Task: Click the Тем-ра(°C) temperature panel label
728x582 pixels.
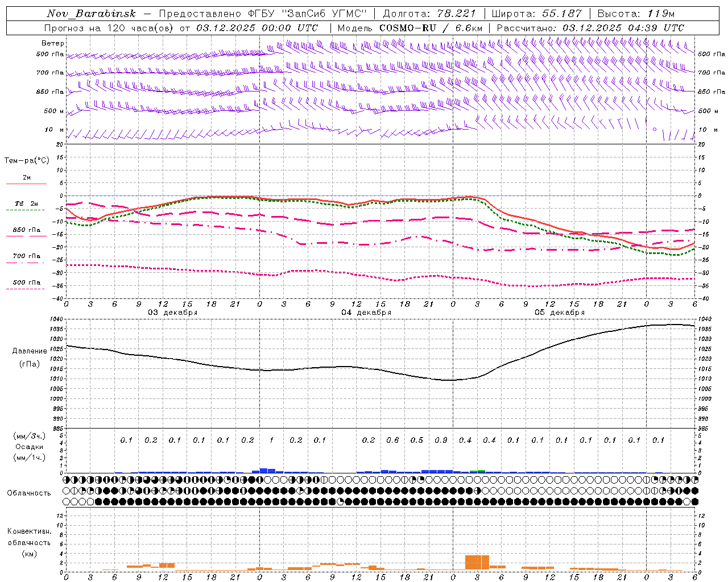Action: pos(27,160)
